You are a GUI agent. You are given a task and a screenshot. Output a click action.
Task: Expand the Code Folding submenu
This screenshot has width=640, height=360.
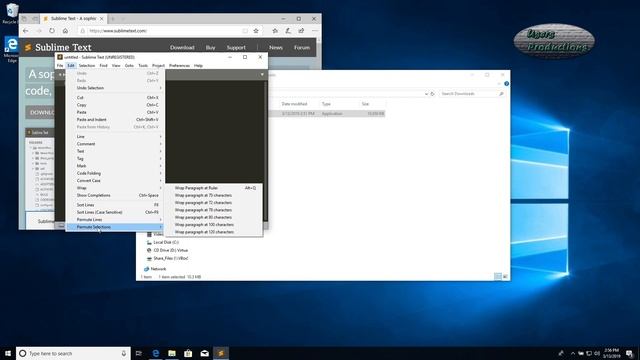pos(116,173)
